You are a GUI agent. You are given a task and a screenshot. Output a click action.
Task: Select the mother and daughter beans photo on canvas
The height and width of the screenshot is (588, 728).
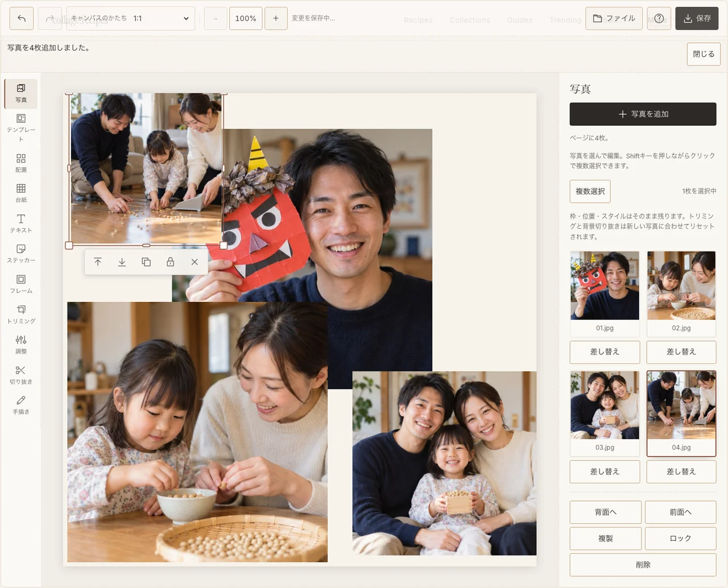[x=197, y=432]
